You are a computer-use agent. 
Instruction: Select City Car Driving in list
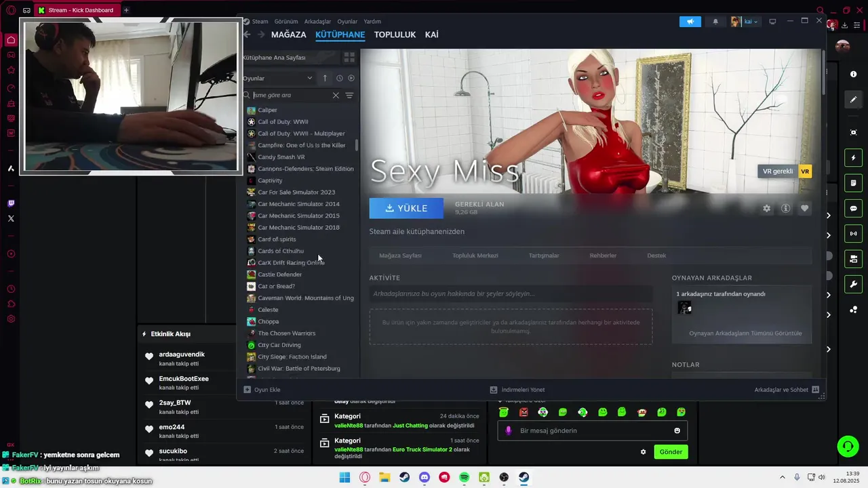[279, 345]
